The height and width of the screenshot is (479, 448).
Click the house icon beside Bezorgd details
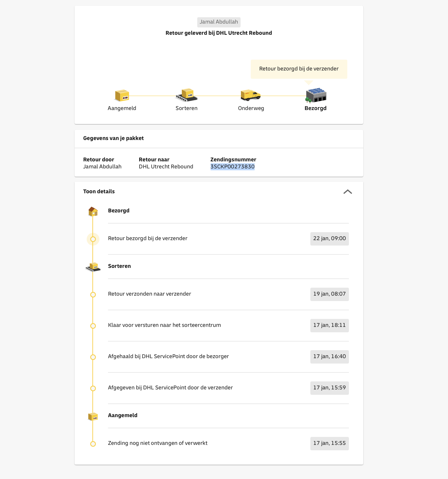(x=93, y=211)
